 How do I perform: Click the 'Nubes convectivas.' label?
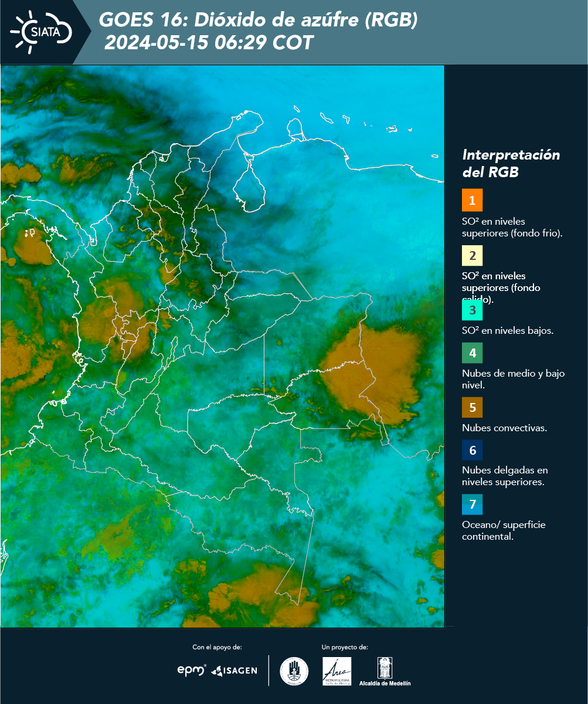coord(504,428)
